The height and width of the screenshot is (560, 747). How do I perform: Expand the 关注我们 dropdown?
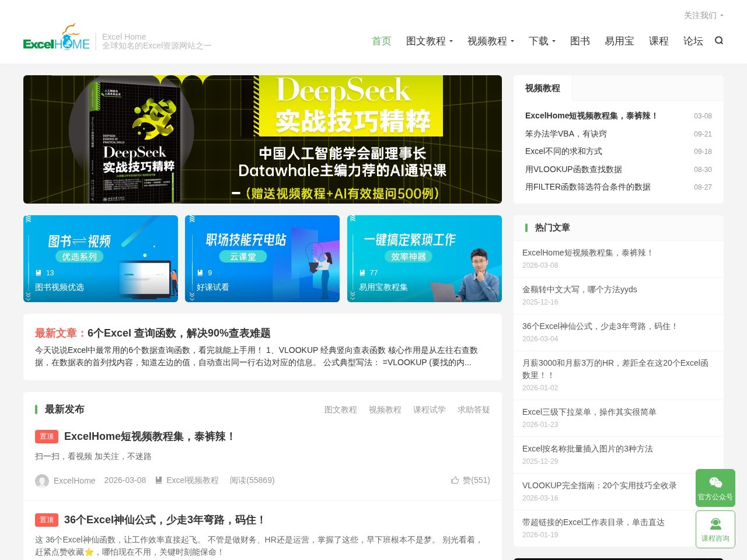click(703, 15)
